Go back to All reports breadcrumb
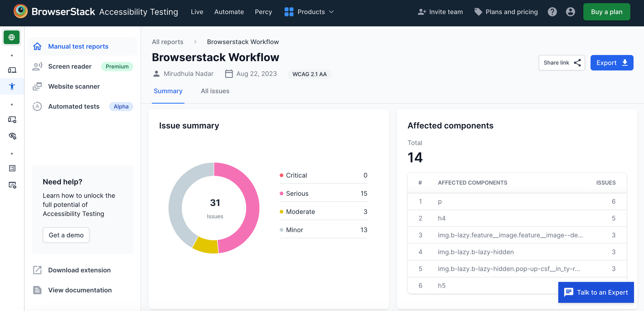 point(167,42)
